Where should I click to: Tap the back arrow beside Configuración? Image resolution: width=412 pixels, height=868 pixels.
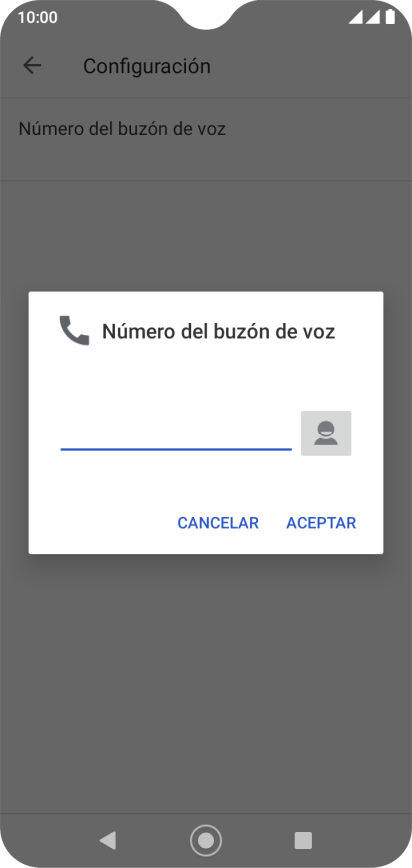tap(32, 65)
